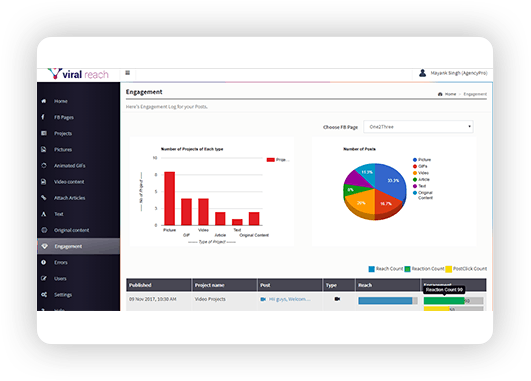Open Home from the sidebar
The image size is (531, 381).
[x=61, y=101]
